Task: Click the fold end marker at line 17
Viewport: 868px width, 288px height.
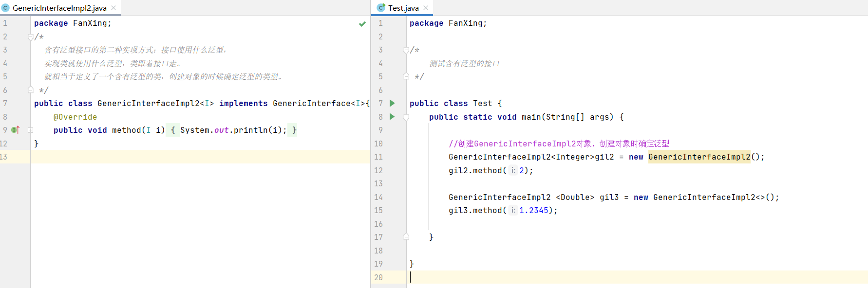Action: tap(406, 237)
